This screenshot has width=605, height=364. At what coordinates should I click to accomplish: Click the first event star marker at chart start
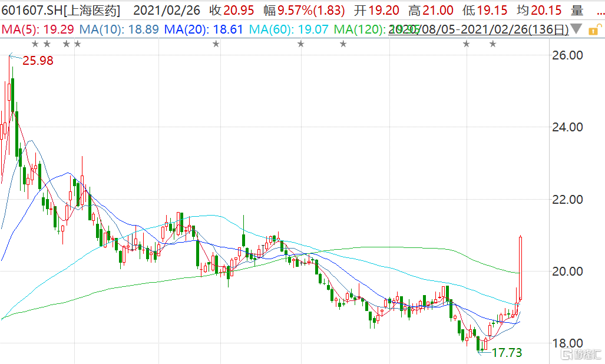pos(35,44)
